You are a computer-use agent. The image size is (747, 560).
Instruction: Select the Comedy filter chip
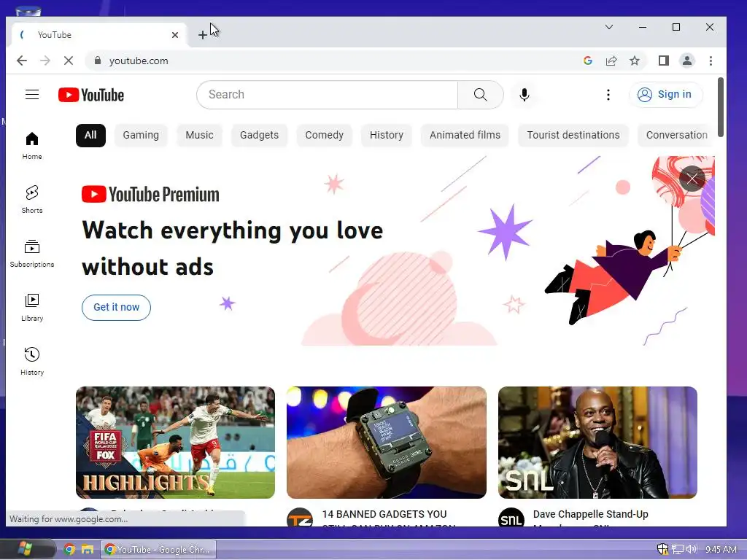click(324, 135)
